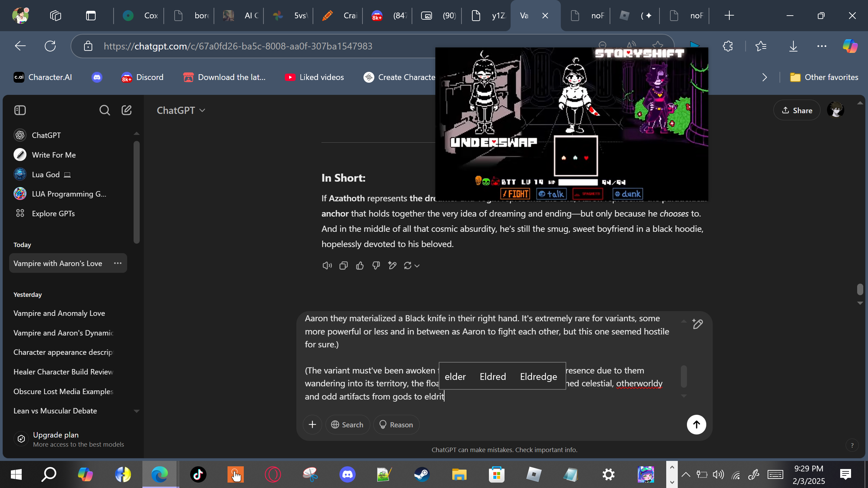Open the Liked videos bookmark

(314, 77)
